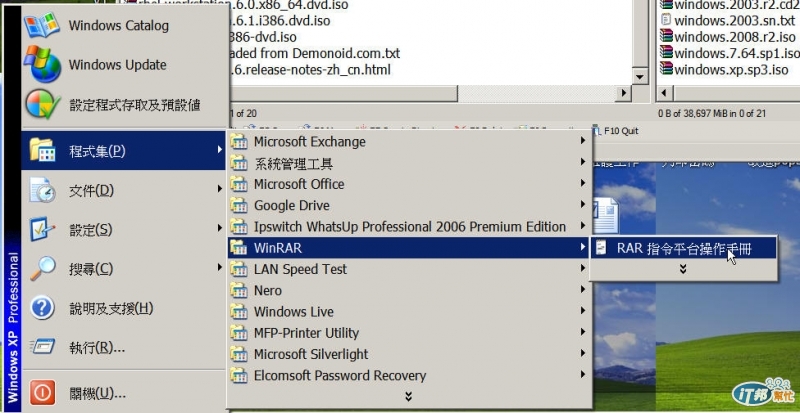800x413 pixels.
Task: Click the 搜尋 magnifying glass icon
Action: point(42,269)
